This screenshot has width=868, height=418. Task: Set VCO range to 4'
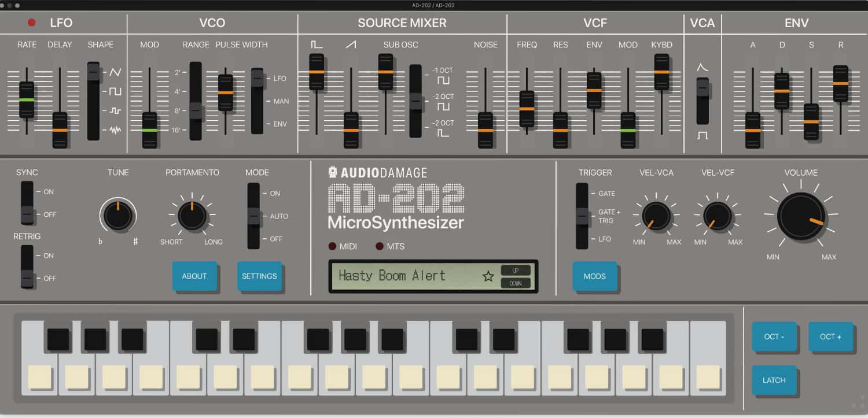pyautogui.click(x=177, y=91)
